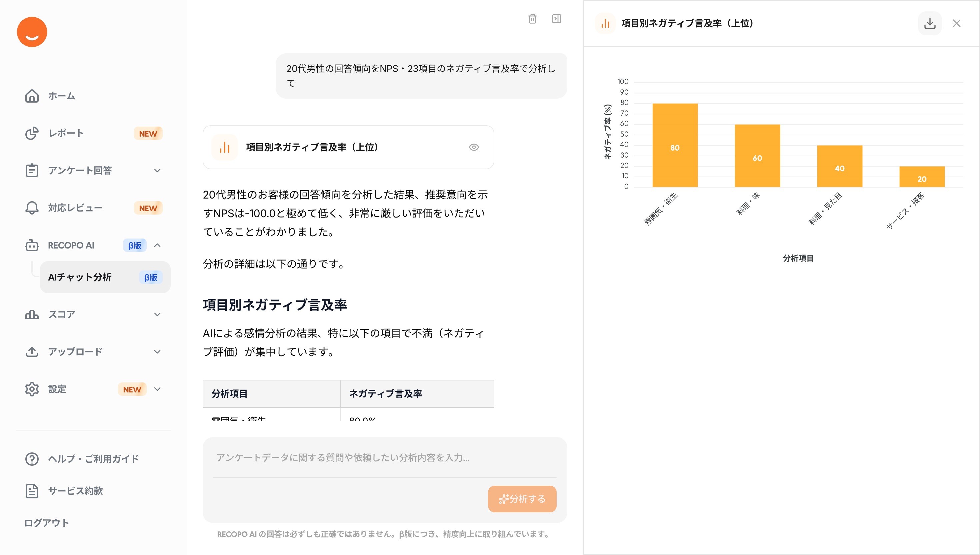Delete the chat with the trash icon
980x555 pixels.
click(x=532, y=19)
